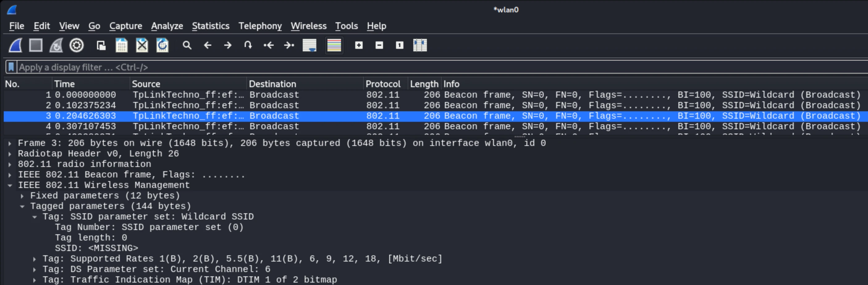Expand the Radiotap Header v0 row

pos(10,154)
